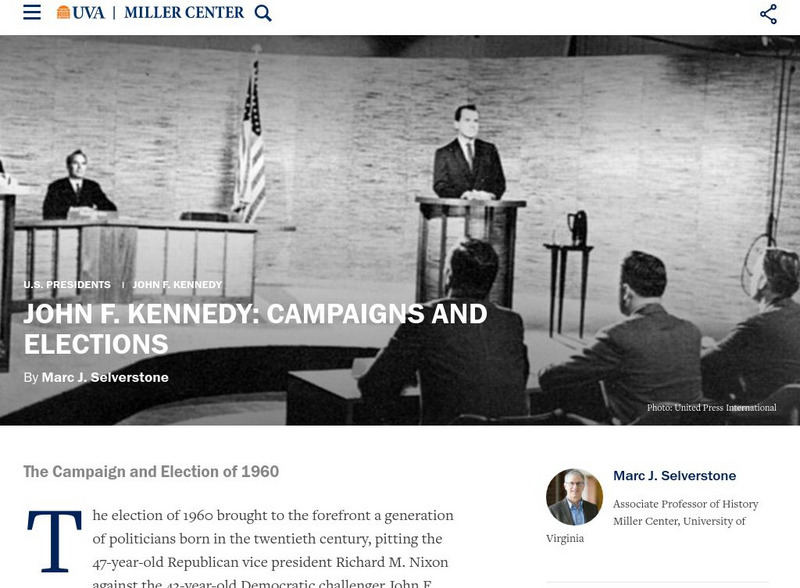The image size is (800, 588).
Task: Select the U.S. Presidents breadcrumb
Action: 67,285
